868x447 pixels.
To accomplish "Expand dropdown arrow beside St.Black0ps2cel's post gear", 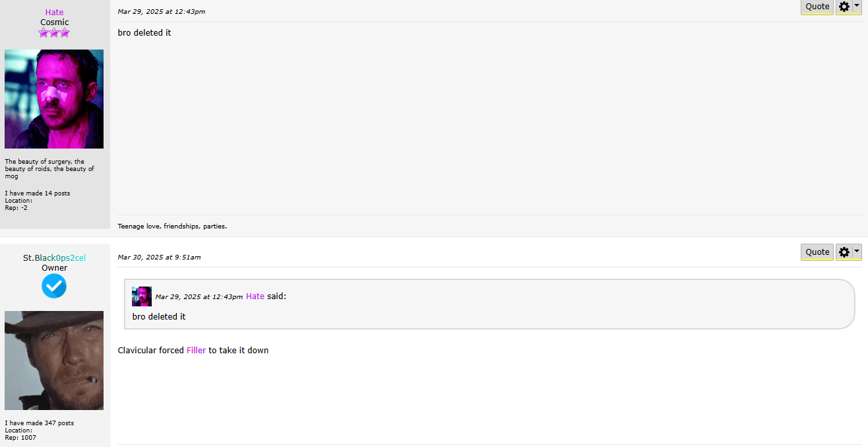I will coord(857,251).
